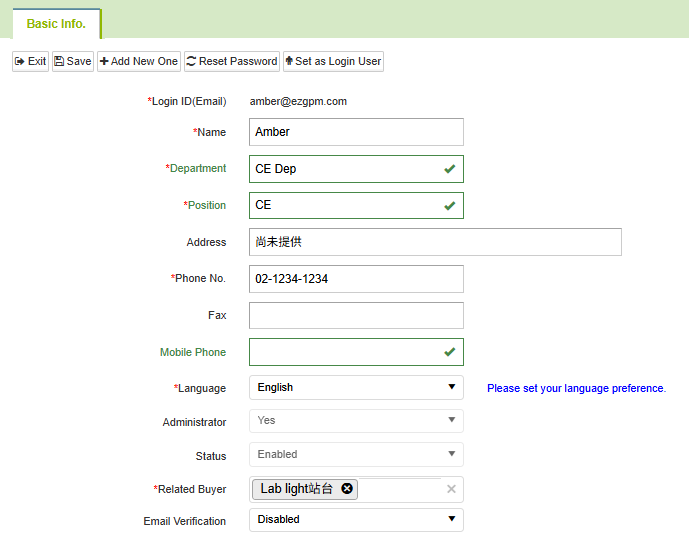Focus the Mobile Phone field

(356, 352)
